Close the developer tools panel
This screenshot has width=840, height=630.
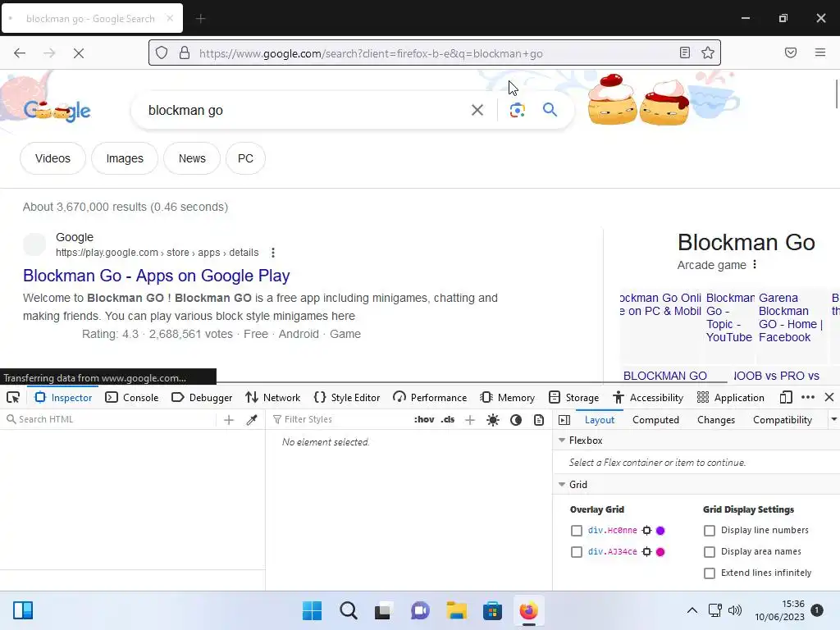[x=829, y=398]
